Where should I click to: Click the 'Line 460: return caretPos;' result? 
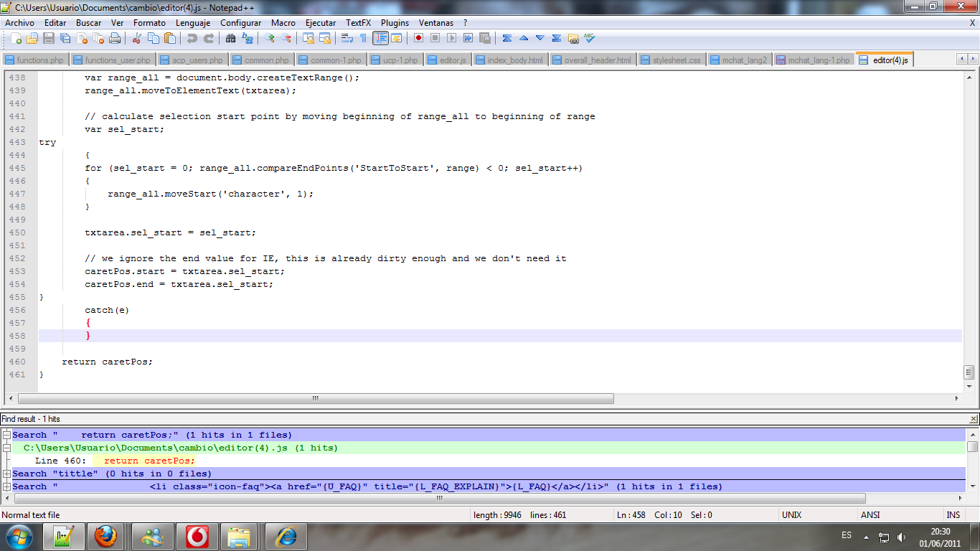click(115, 461)
